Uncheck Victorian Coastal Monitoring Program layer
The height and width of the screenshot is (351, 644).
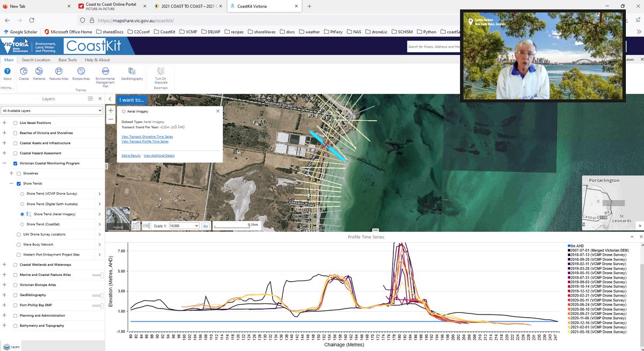15,163
